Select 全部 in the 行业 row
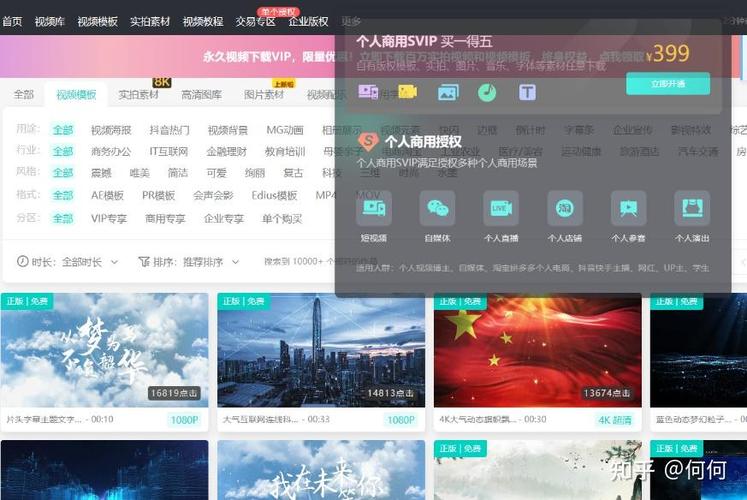 pyautogui.click(x=62, y=151)
